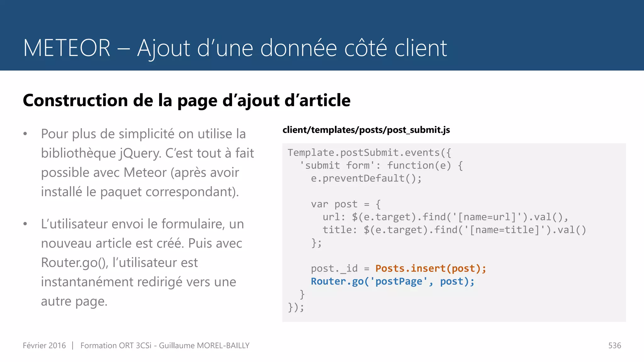Click the blue code "Router.go('postPage', post);"

393,282
